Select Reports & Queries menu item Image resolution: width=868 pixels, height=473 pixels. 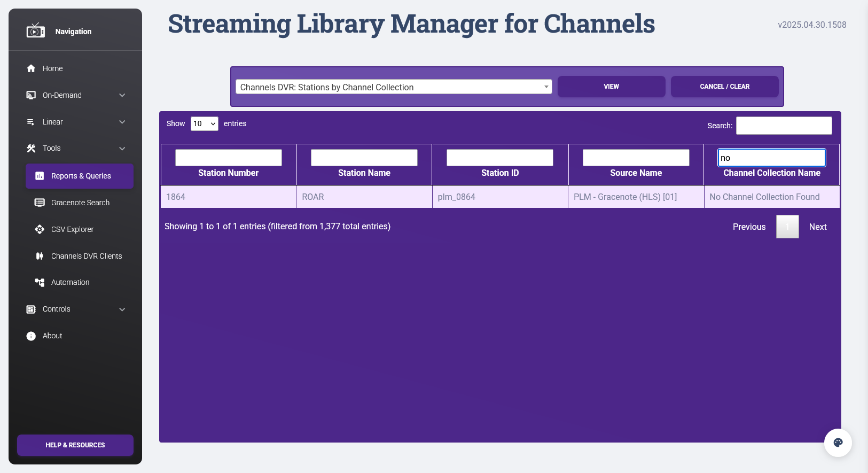coord(80,176)
